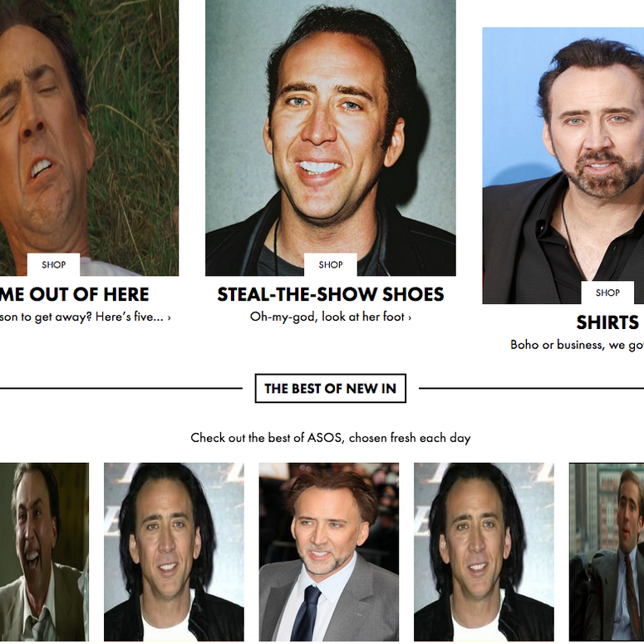The image size is (644, 644).
Task: Click chevron arrow after 'Here's five...'
Action: pyautogui.click(x=169, y=317)
